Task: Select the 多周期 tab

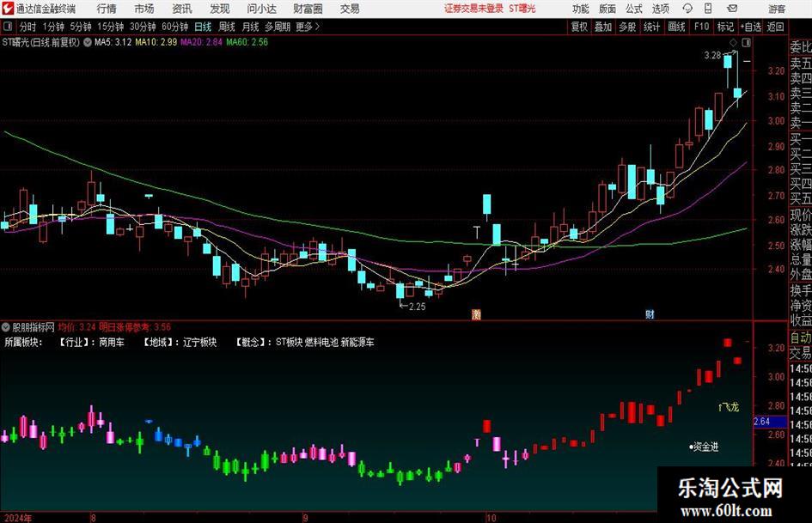Action: [278, 27]
